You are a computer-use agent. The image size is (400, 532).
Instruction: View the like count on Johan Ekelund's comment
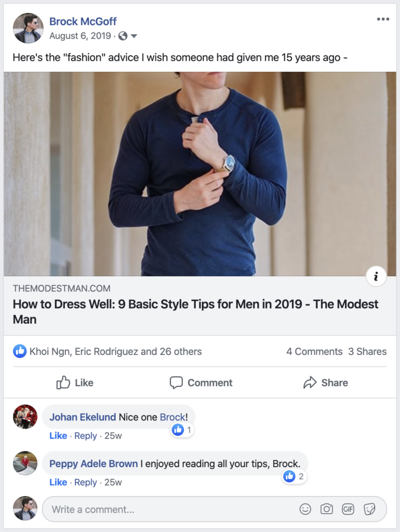pyautogui.click(x=182, y=430)
